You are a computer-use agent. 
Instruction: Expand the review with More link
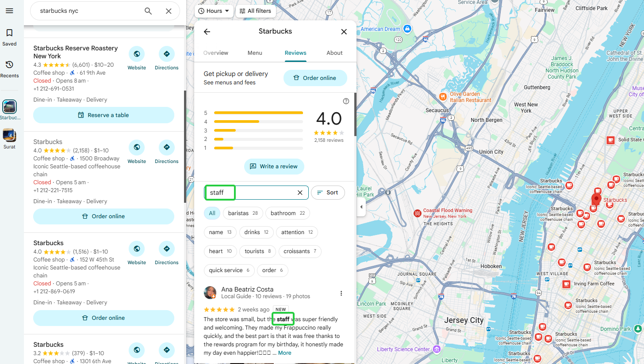click(284, 353)
